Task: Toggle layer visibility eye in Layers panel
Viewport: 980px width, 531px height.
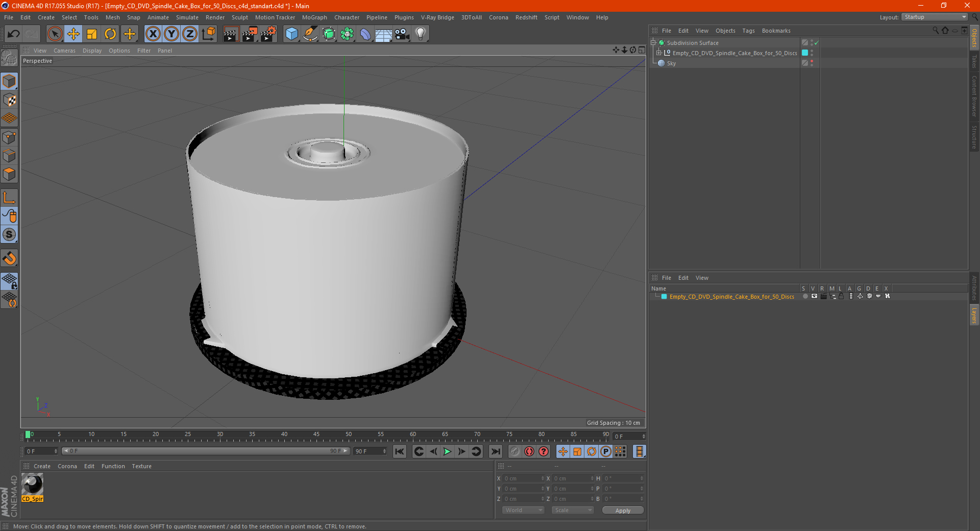Action: click(x=814, y=296)
